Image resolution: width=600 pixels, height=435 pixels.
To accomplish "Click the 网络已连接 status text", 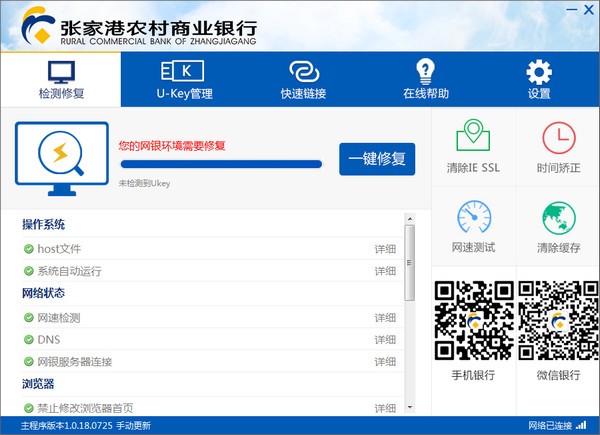I will (550, 426).
